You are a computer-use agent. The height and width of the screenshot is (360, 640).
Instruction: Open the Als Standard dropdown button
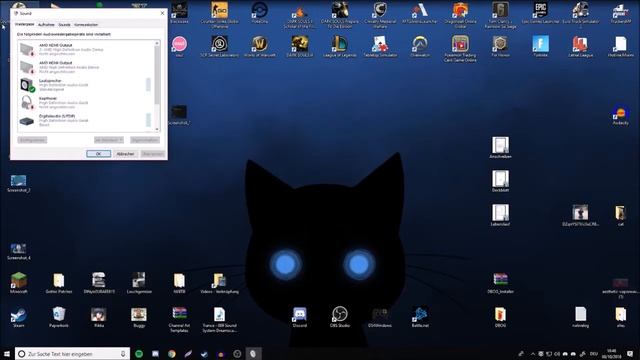(x=109, y=140)
